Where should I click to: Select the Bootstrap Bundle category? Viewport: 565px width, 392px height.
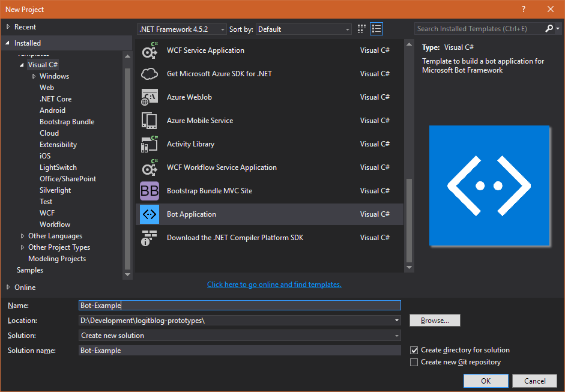pyautogui.click(x=67, y=122)
